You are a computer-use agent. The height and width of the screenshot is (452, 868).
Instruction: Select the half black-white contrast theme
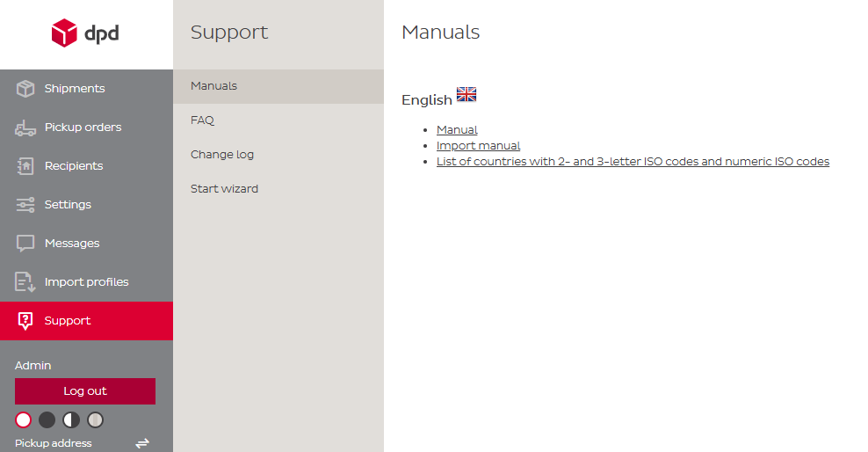tap(71, 420)
